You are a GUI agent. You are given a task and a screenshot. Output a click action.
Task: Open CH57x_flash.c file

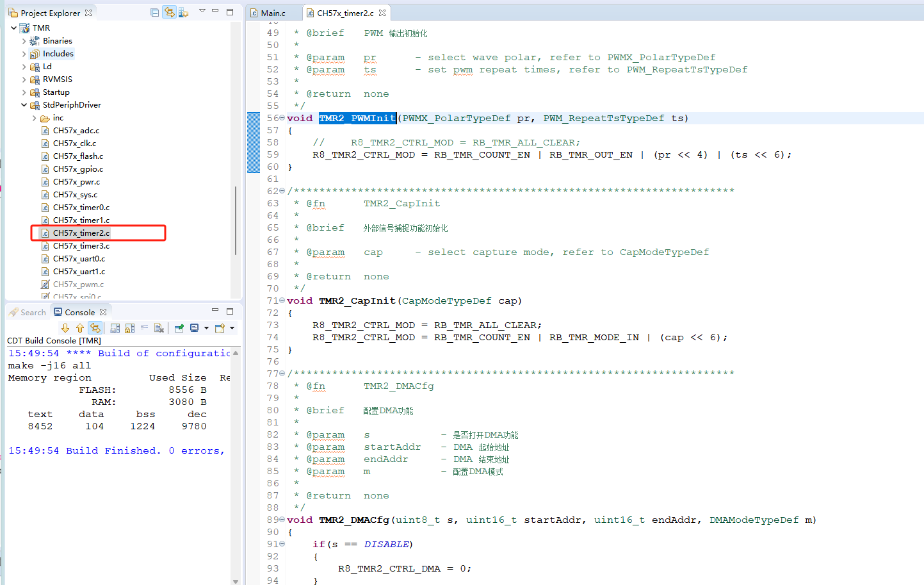point(78,156)
